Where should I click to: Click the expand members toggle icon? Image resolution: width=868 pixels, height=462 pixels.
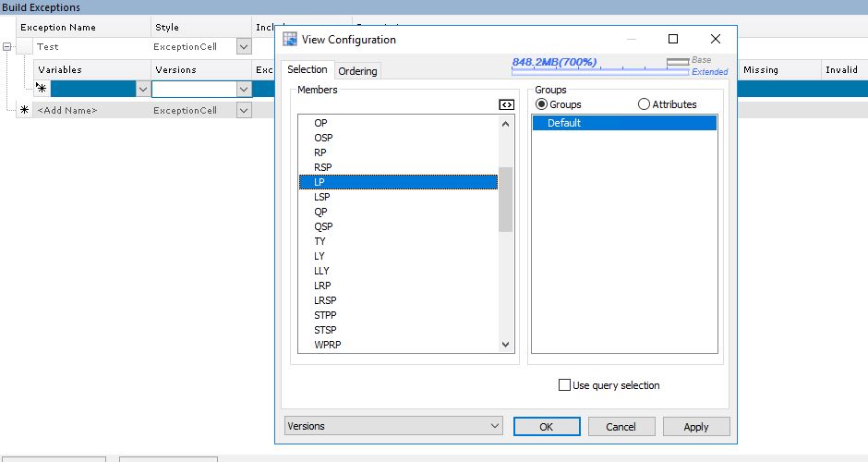pos(506,104)
